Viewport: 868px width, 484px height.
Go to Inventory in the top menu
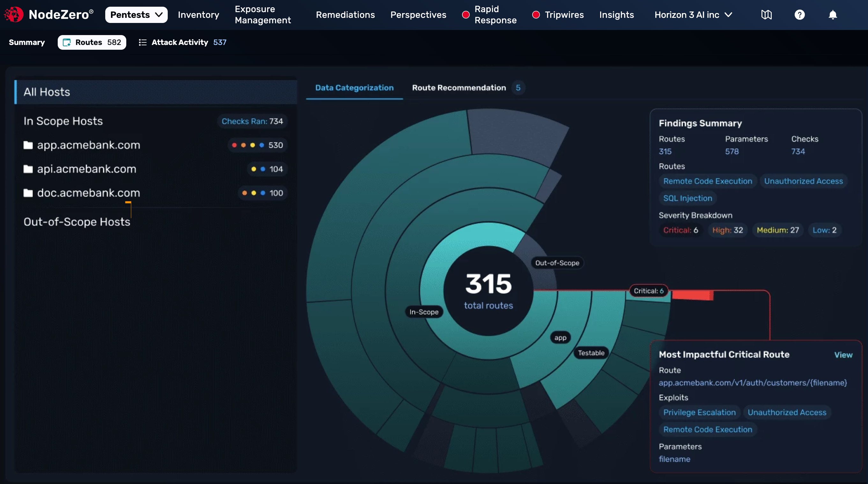coord(198,14)
